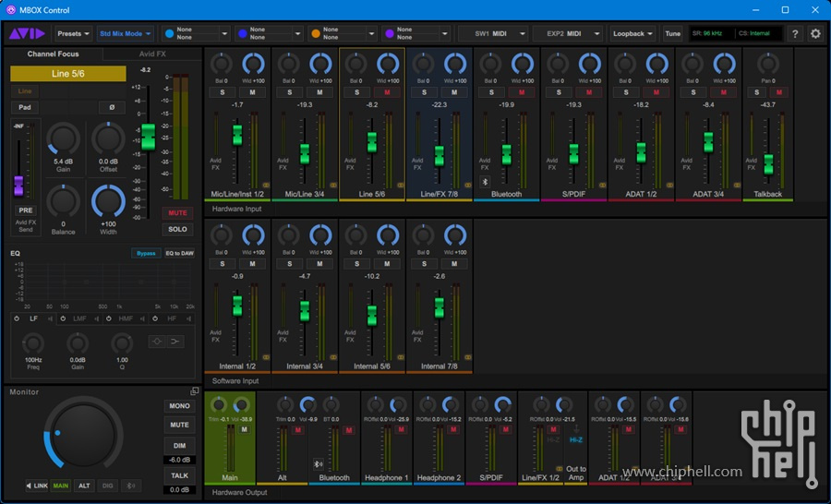Click the MONO monitor button

pyautogui.click(x=180, y=405)
